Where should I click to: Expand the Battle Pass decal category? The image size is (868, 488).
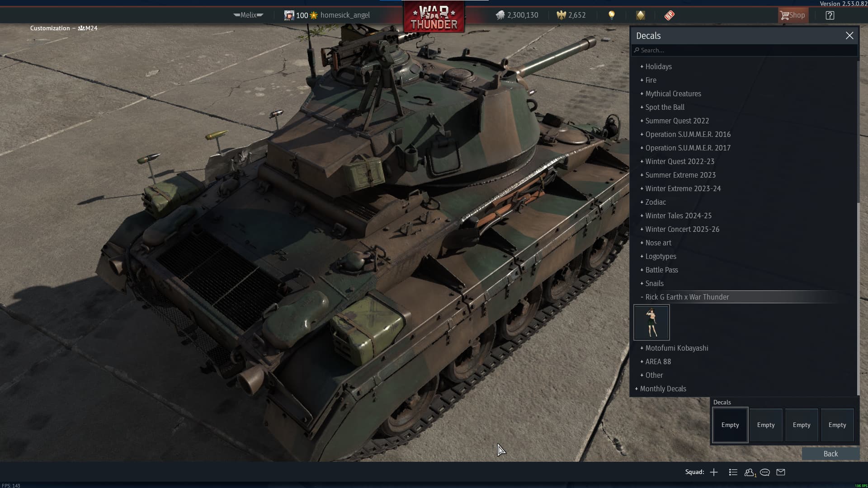pos(661,270)
